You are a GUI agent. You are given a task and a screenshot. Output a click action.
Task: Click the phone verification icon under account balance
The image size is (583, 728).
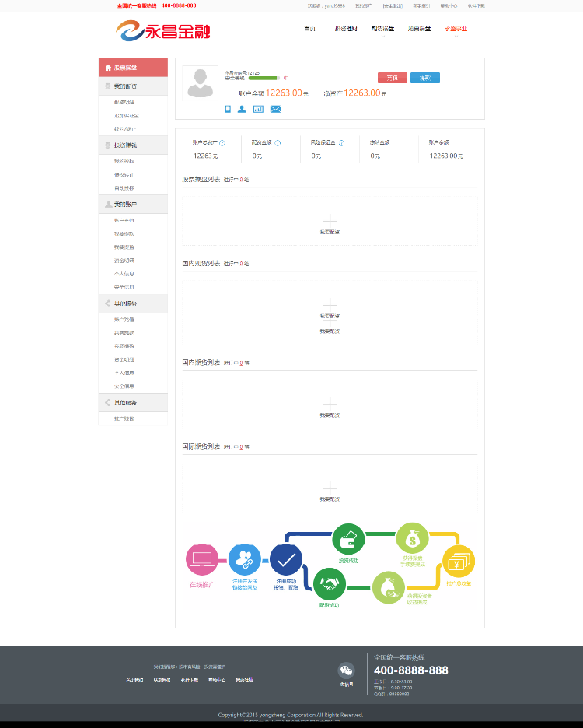click(228, 109)
